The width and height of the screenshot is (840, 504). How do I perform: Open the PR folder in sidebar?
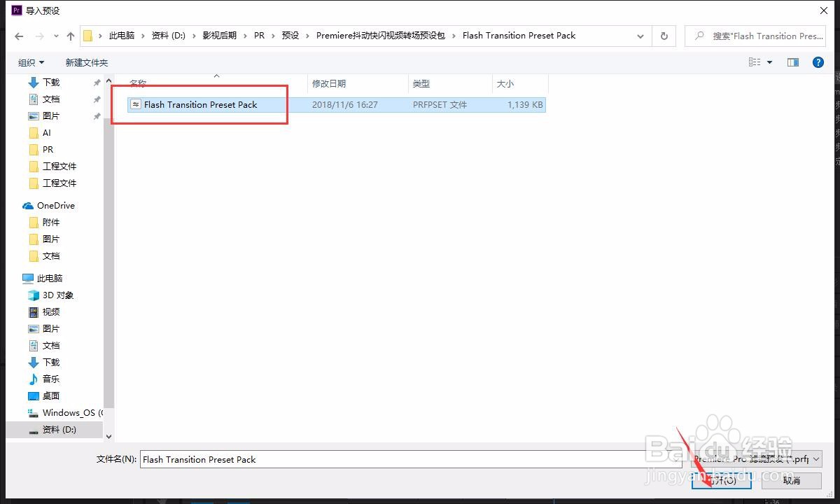click(x=48, y=149)
